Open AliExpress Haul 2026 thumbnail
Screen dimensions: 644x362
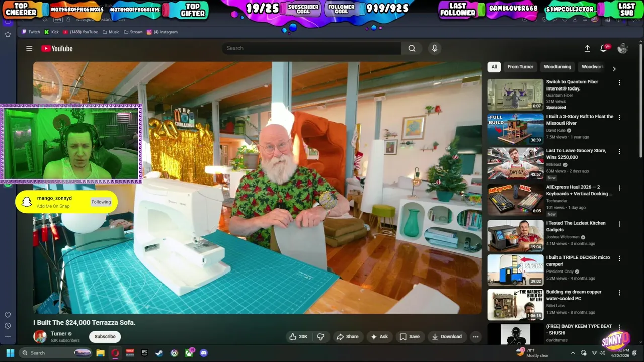[x=515, y=200]
